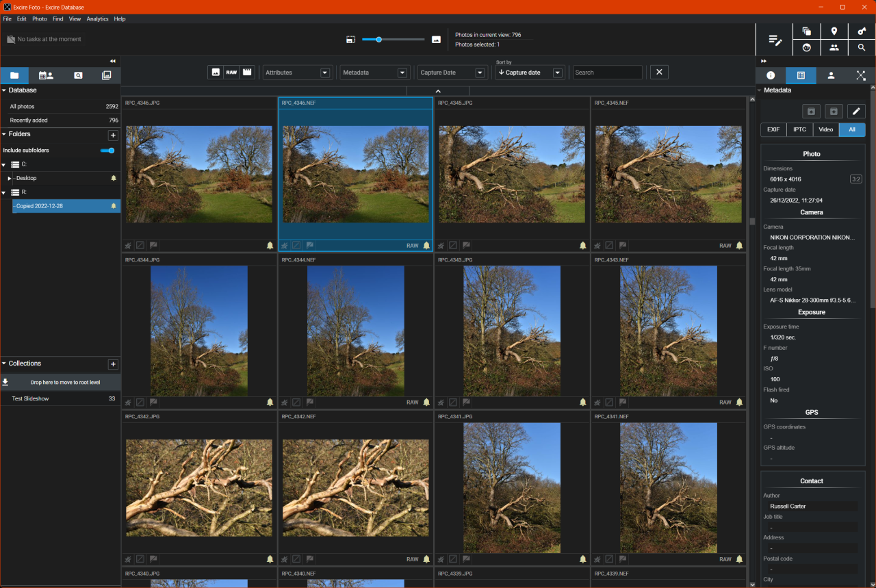
Task: Select All photos in Database
Action: 60,106
